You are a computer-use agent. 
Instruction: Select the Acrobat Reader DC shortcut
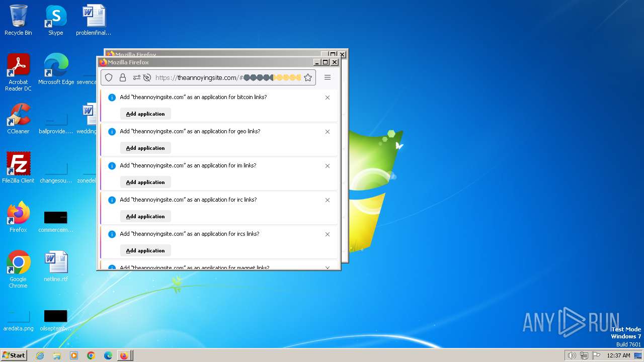coord(18,72)
